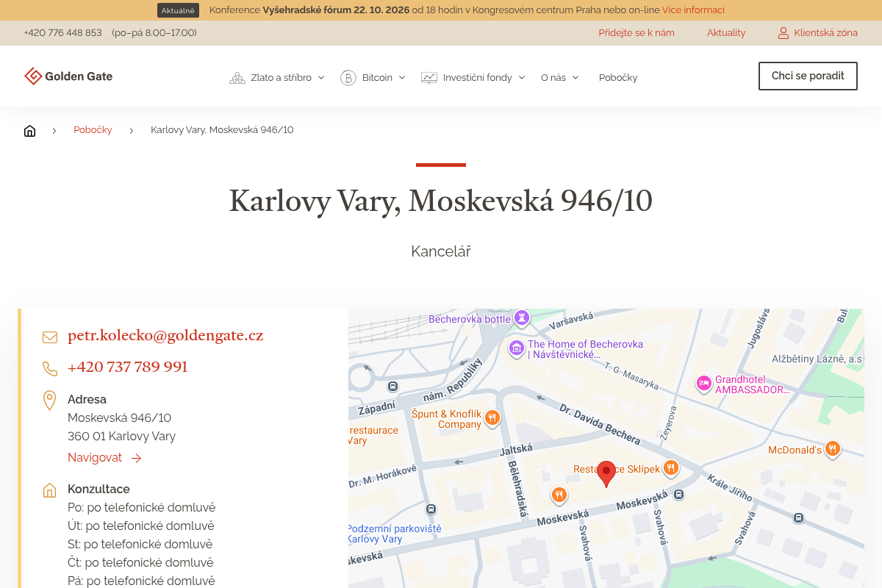Open the Více informací conference link
The height and width of the screenshot is (588, 882).
coord(693,10)
